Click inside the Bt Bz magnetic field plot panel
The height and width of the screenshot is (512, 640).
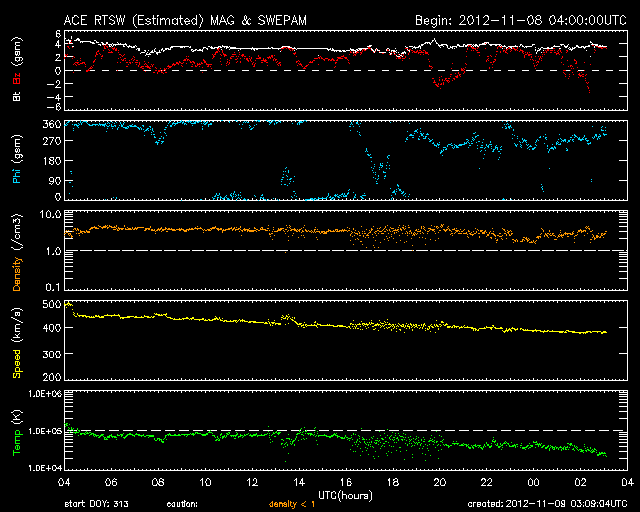[346, 70]
